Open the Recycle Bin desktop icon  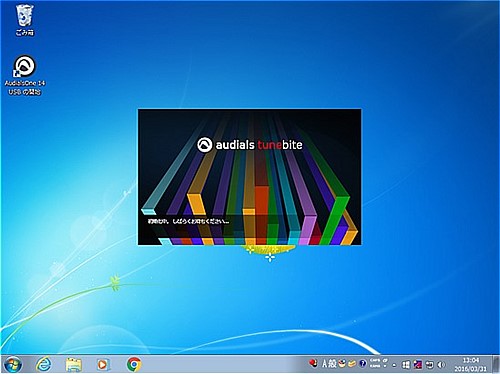coord(25,19)
